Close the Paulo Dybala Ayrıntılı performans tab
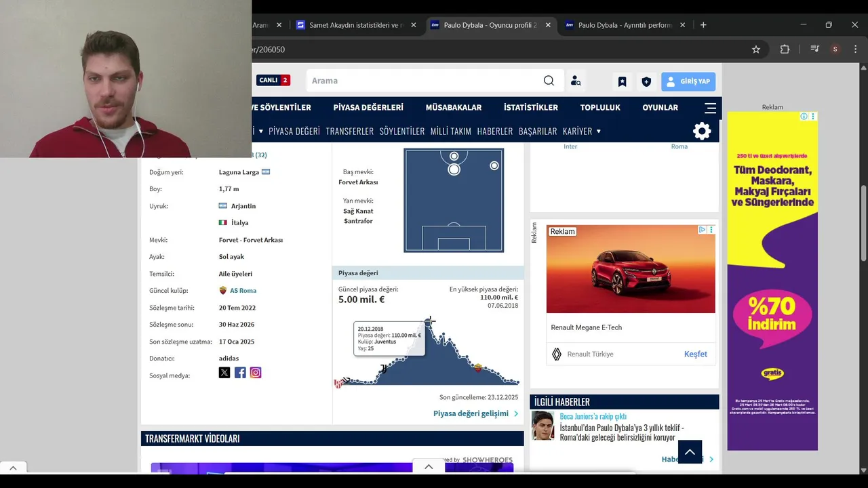868x488 pixels. pyautogui.click(x=682, y=25)
